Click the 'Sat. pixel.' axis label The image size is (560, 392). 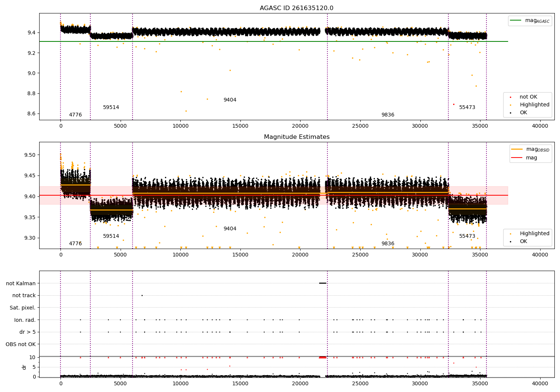coord(23,308)
